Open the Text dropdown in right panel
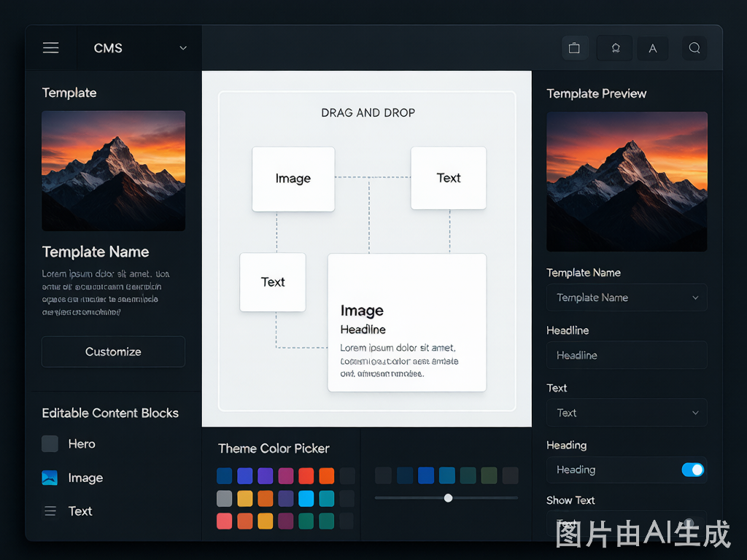 [627, 413]
